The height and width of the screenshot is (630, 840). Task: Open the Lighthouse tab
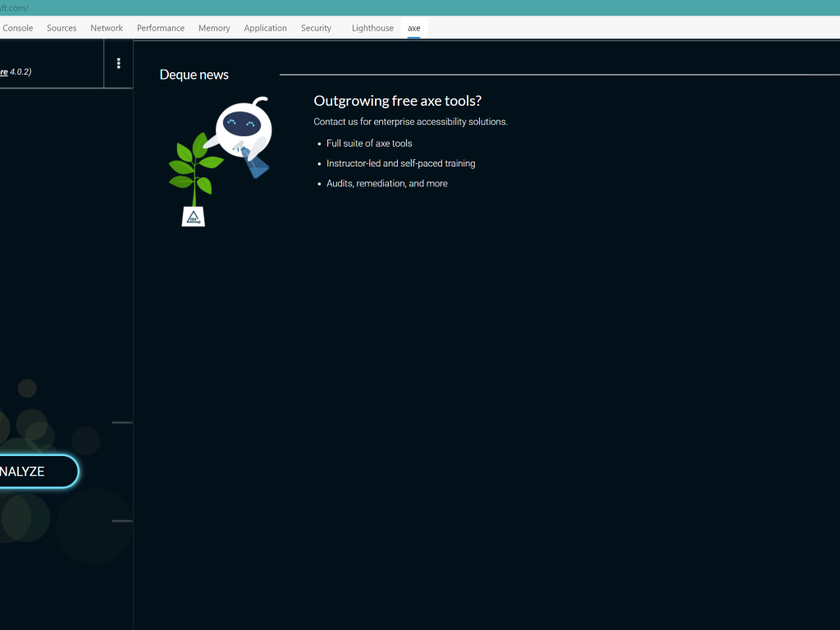coord(372,28)
